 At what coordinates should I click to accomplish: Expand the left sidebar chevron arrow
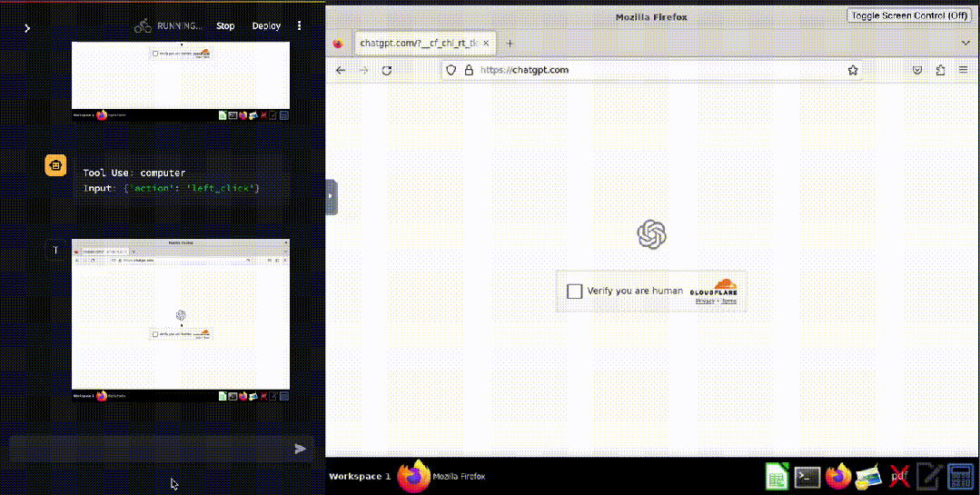click(x=27, y=28)
